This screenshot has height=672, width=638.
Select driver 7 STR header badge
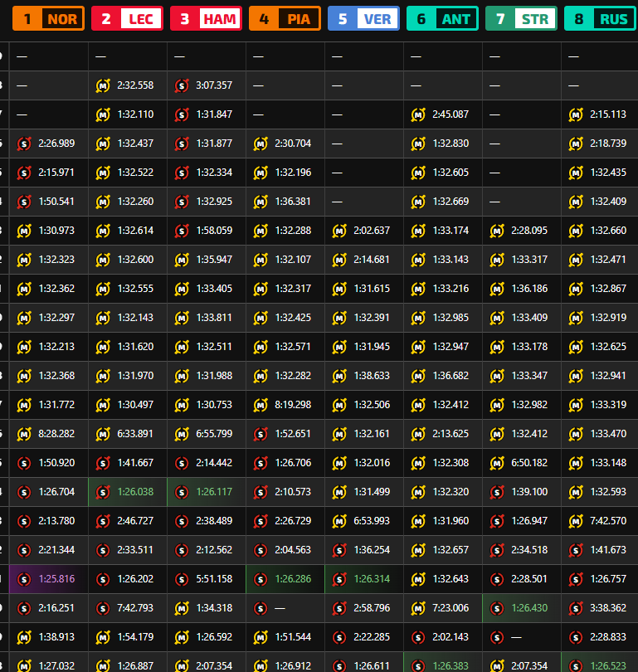522,18
